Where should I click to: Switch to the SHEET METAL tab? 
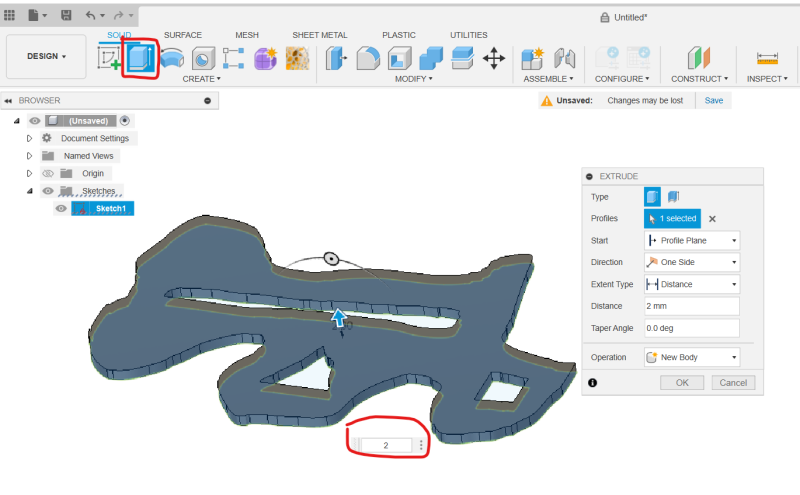click(319, 35)
